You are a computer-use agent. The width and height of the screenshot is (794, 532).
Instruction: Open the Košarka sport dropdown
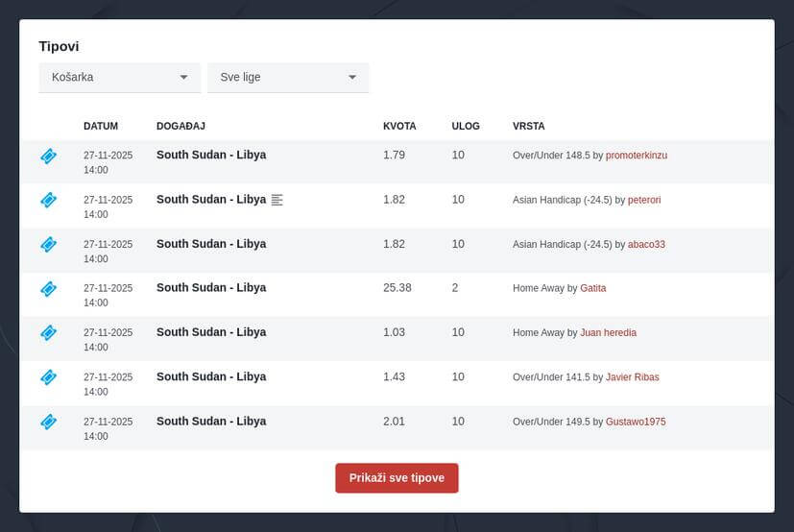(x=119, y=77)
